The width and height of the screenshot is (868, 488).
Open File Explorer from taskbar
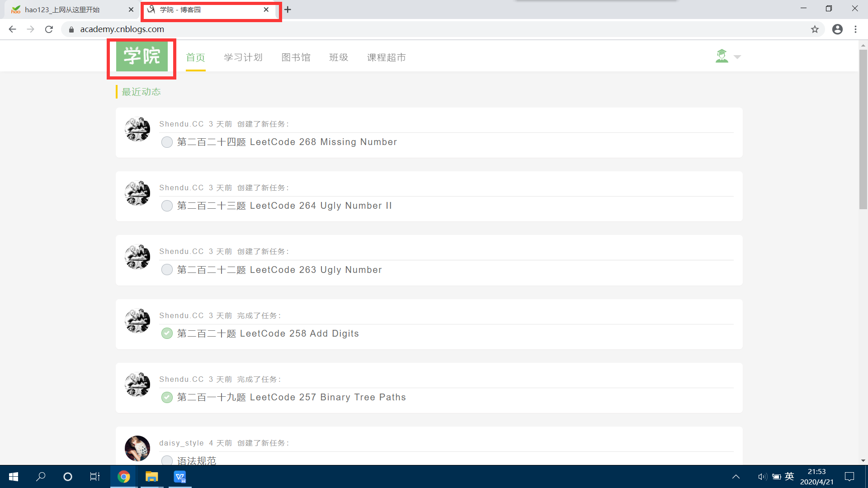[151, 477]
